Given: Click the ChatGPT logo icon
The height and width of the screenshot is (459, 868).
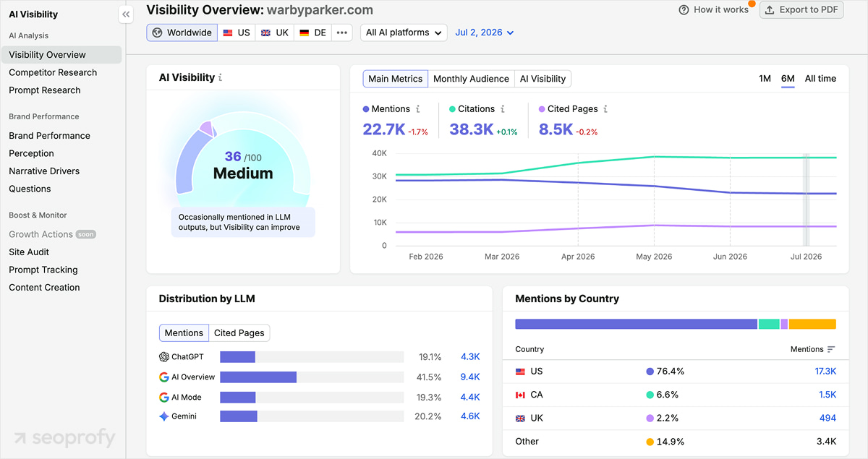Looking at the screenshot, I should pos(164,357).
